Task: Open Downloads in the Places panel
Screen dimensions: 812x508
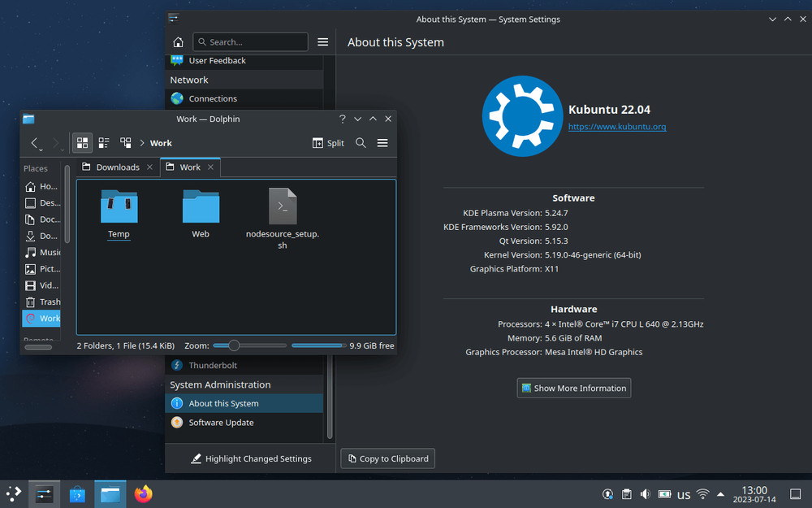Action: (x=42, y=236)
